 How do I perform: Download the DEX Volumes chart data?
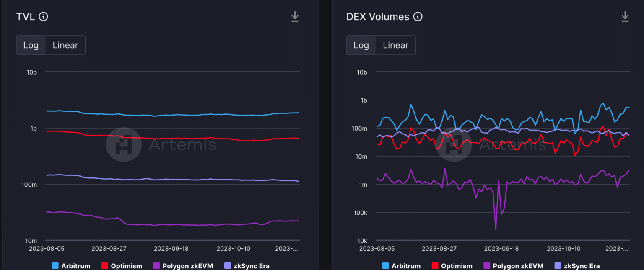tap(625, 17)
